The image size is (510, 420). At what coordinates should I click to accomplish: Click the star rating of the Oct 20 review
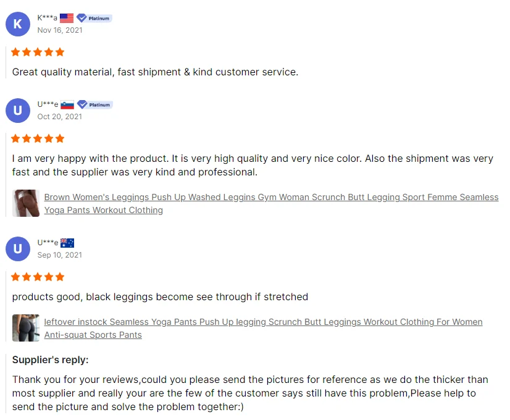pos(38,138)
